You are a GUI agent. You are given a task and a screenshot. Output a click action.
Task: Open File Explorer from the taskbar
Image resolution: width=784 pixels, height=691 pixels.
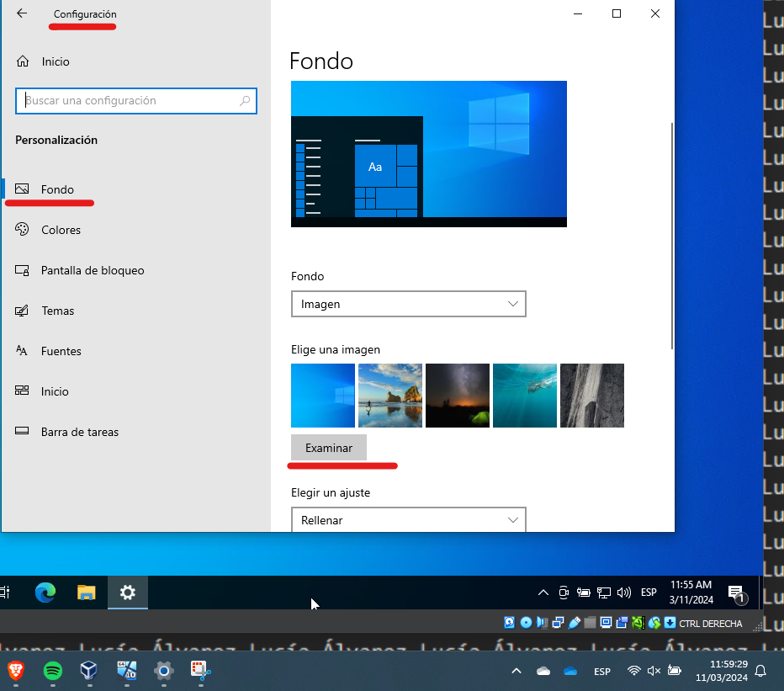[x=87, y=593]
